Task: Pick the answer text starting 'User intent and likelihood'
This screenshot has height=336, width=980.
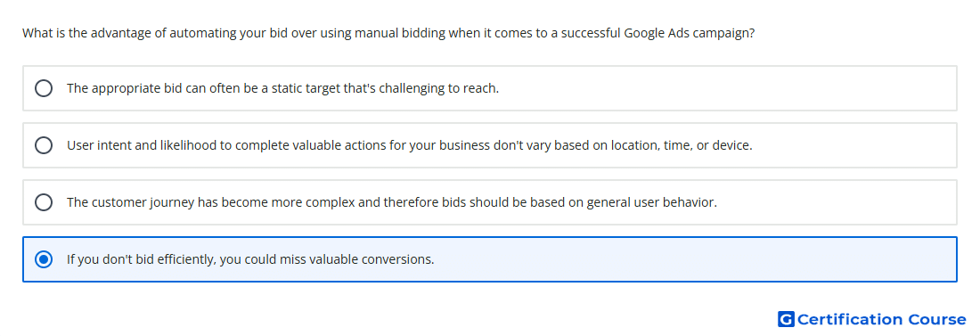Action: [410, 145]
